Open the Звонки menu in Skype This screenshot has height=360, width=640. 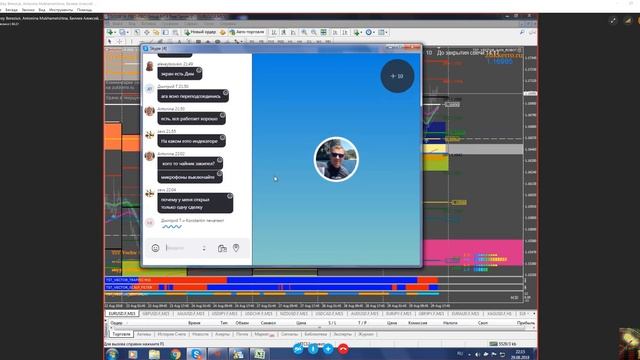click(28, 10)
